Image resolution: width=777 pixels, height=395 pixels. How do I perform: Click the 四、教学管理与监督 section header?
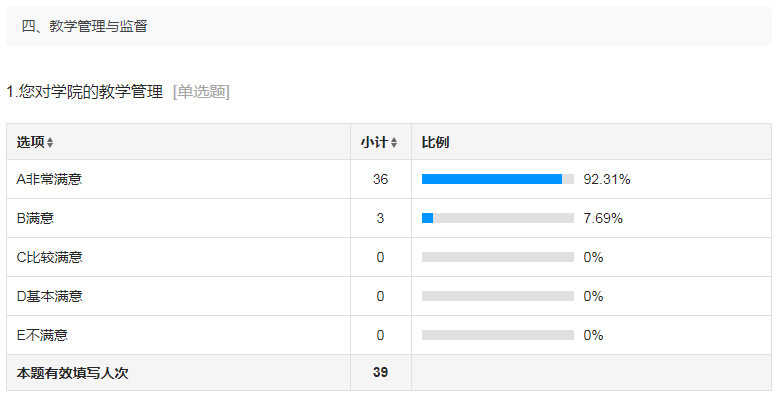click(84, 26)
